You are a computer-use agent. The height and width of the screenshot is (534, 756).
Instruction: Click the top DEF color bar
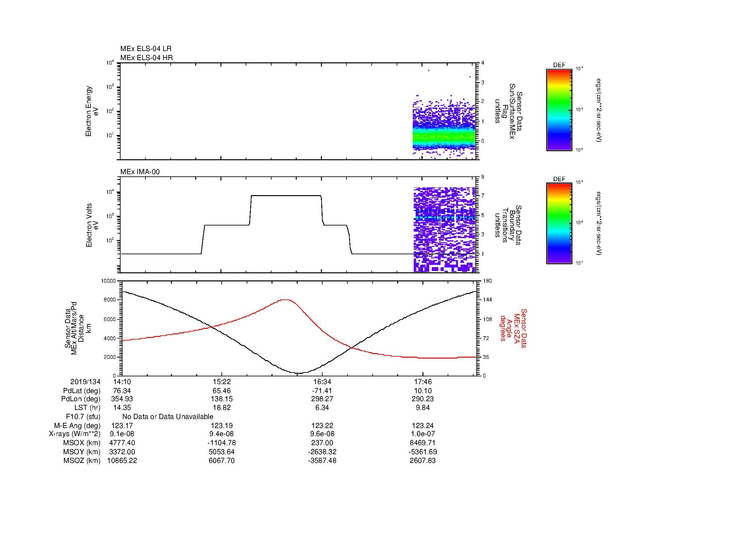coord(559,110)
